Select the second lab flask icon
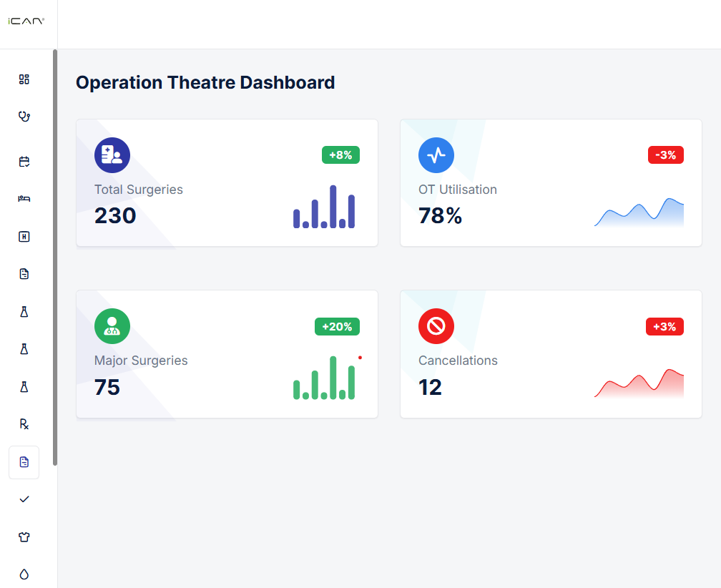The image size is (721, 588). [24, 349]
